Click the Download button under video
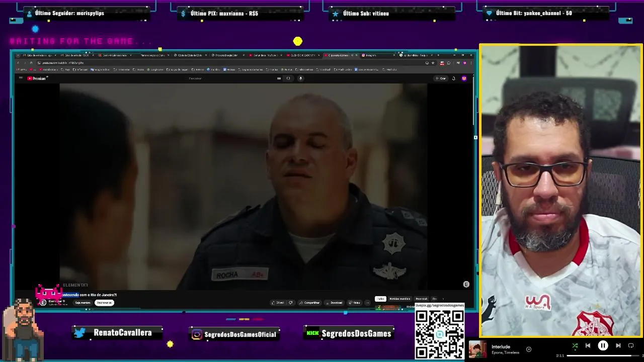Image resolution: width=644 pixels, height=362 pixels. [334, 303]
